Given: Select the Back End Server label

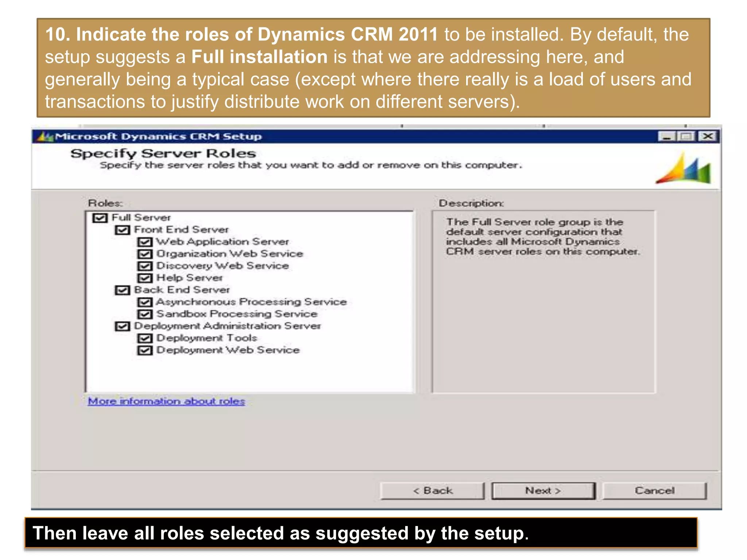Looking at the screenshot, I should (182, 290).
